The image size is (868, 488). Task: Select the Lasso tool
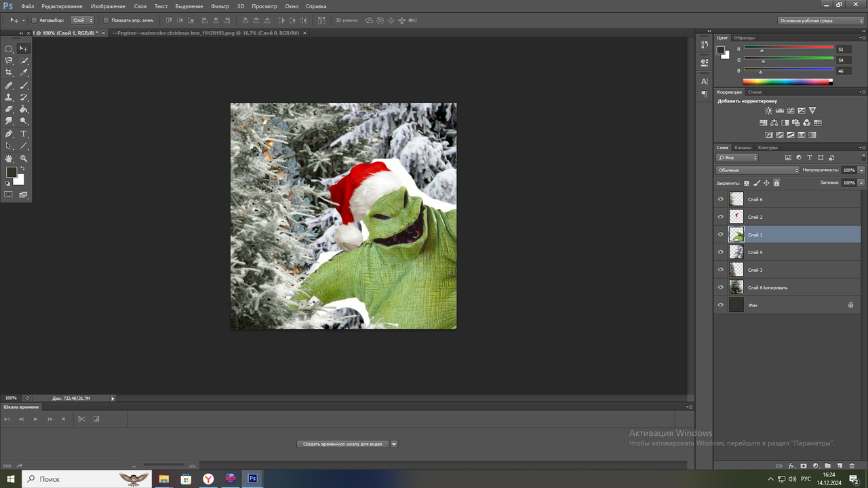(x=9, y=60)
